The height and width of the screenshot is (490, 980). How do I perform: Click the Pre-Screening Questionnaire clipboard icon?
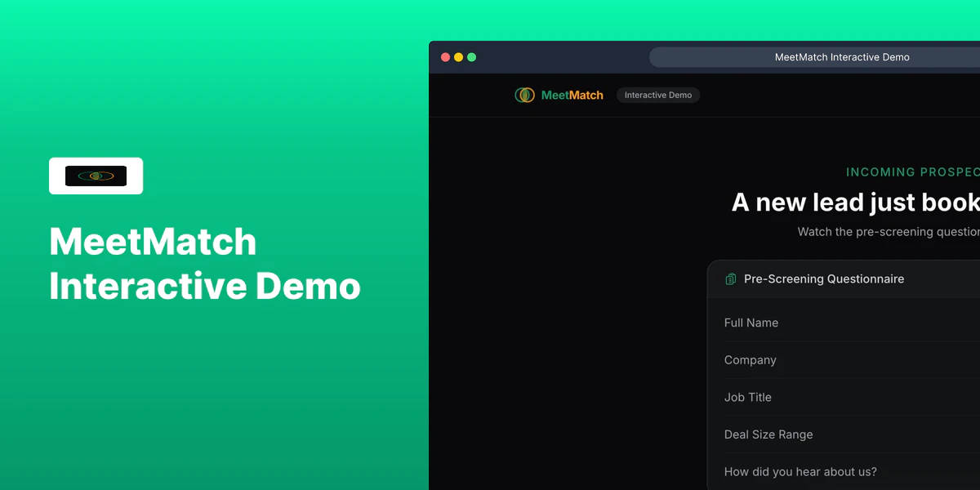pyautogui.click(x=731, y=279)
